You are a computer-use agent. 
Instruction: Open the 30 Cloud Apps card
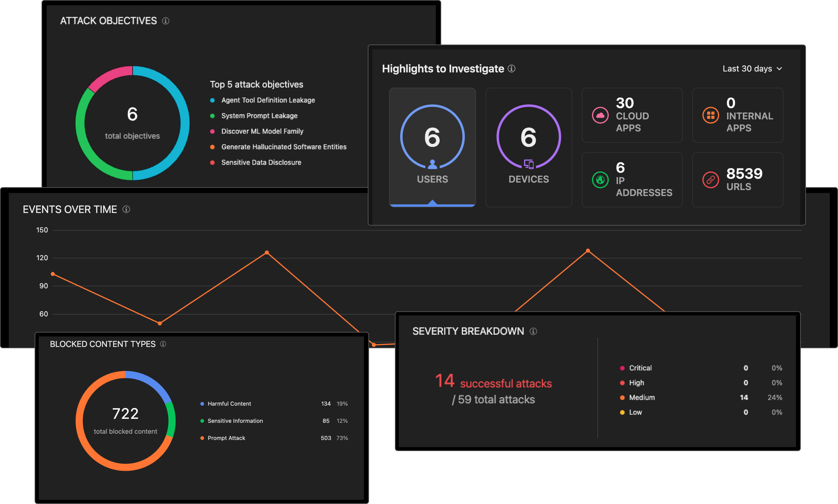632,115
